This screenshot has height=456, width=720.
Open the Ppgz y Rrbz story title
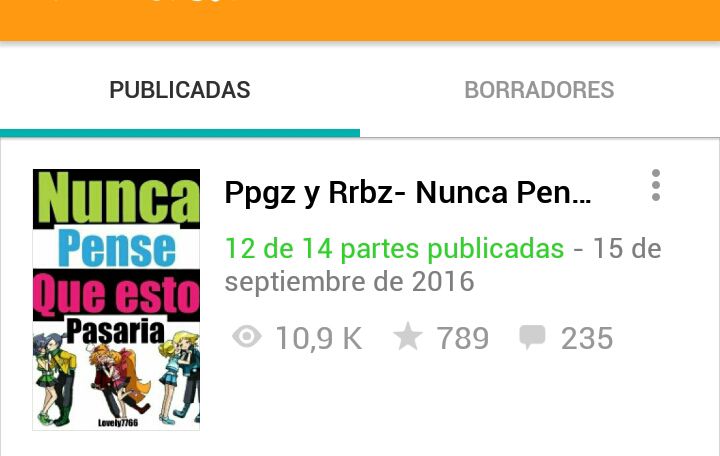[408, 192]
